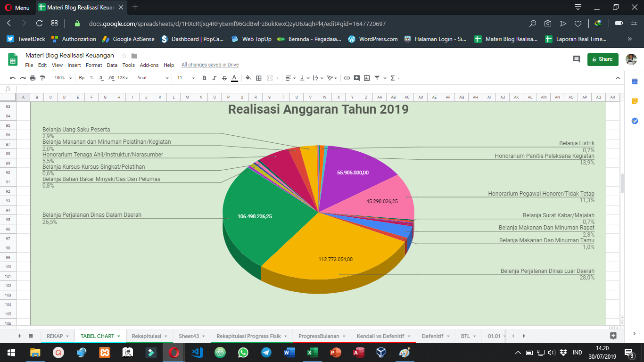The image size is (644, 362).
Task: Open the fill color picker
Action: (x=248, y=78)
